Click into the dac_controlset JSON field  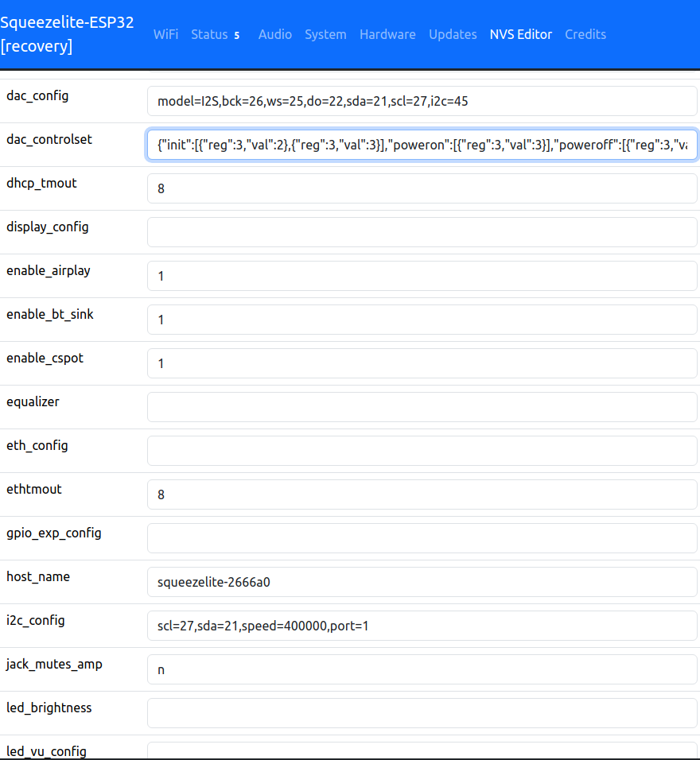click(x=422, y=145)
